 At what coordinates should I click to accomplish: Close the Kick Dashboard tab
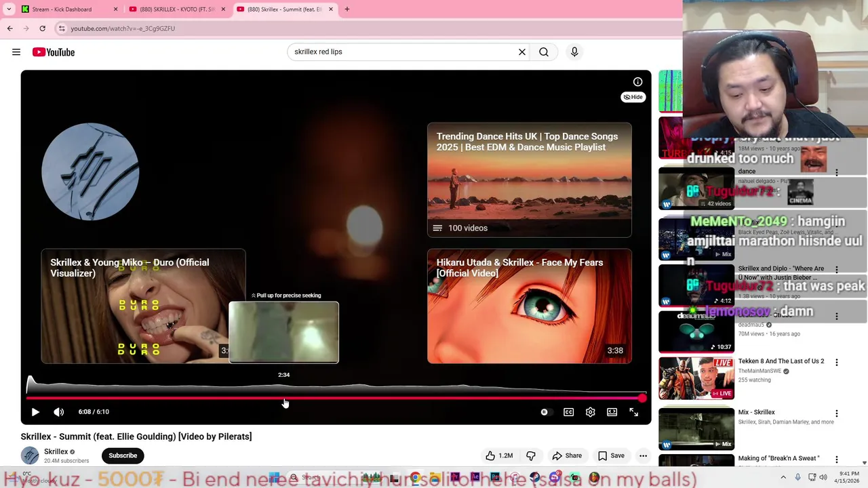[x=115, y=9]
